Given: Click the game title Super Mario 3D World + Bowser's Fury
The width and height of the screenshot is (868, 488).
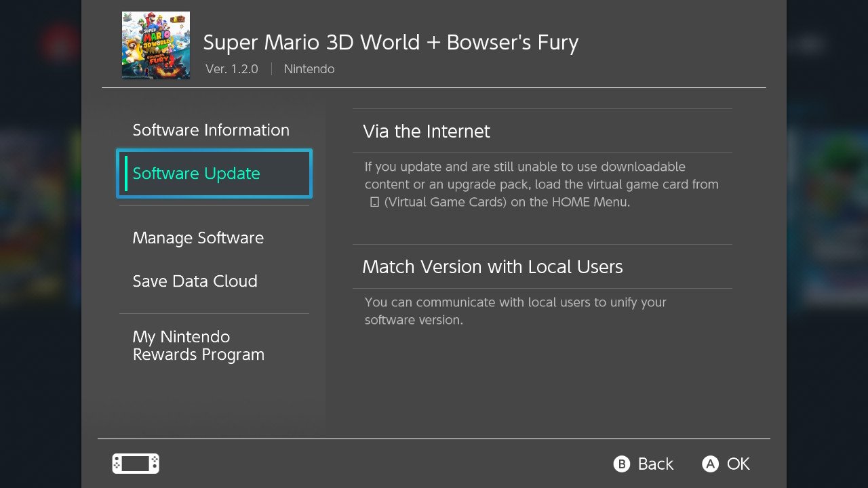Looking at the screenshot, I should point(391,43).
